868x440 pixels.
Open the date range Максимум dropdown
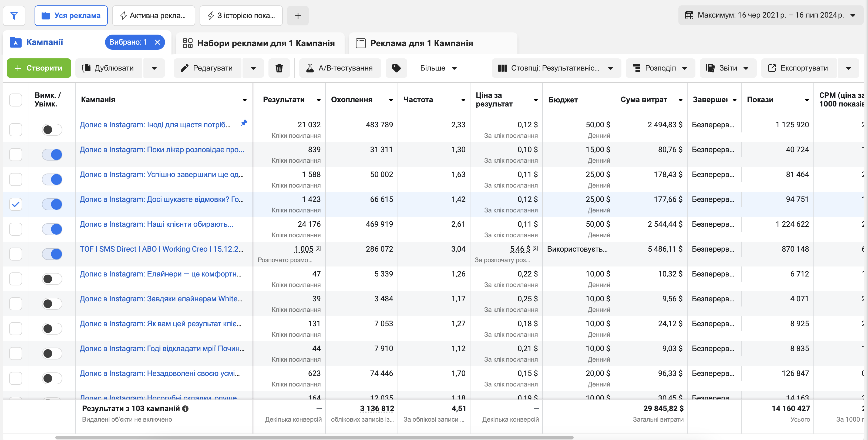pos(770,15)
